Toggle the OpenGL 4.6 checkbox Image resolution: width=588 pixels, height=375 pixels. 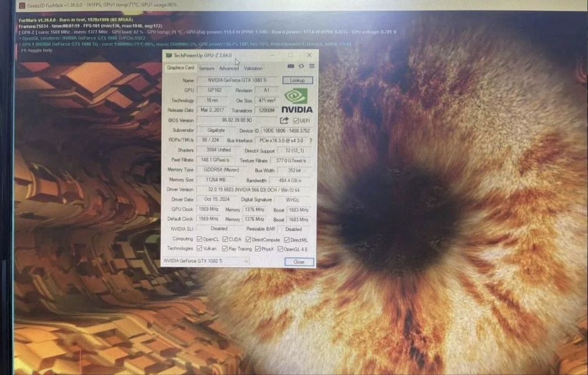coord(280,249)
